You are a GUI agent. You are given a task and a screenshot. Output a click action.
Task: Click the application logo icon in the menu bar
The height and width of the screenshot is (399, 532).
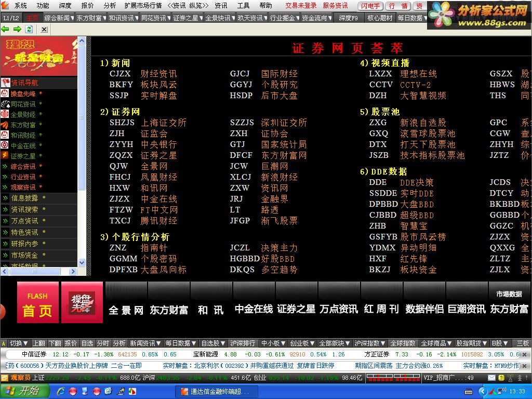tap(5, 5)
